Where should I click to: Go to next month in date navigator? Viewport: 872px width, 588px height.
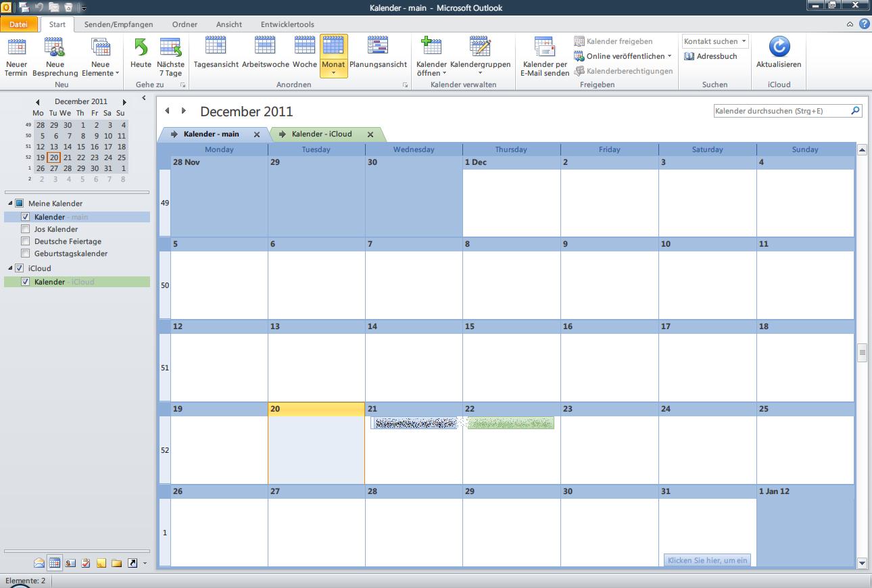coord(124,102)
